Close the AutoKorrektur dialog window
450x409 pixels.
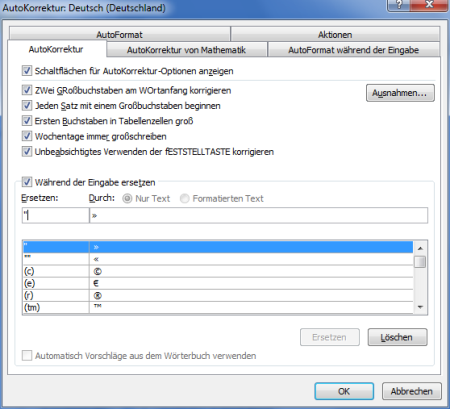pos(429,5)
